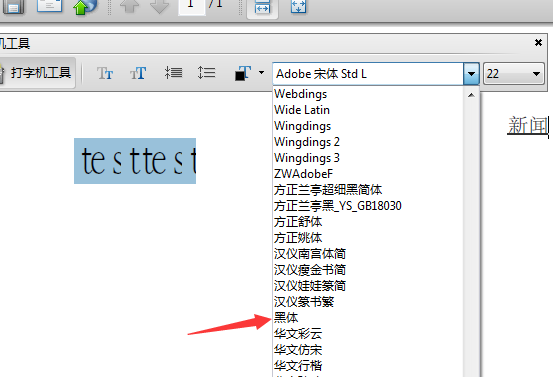Click the green upload arrow icon

tap(85, 6)
